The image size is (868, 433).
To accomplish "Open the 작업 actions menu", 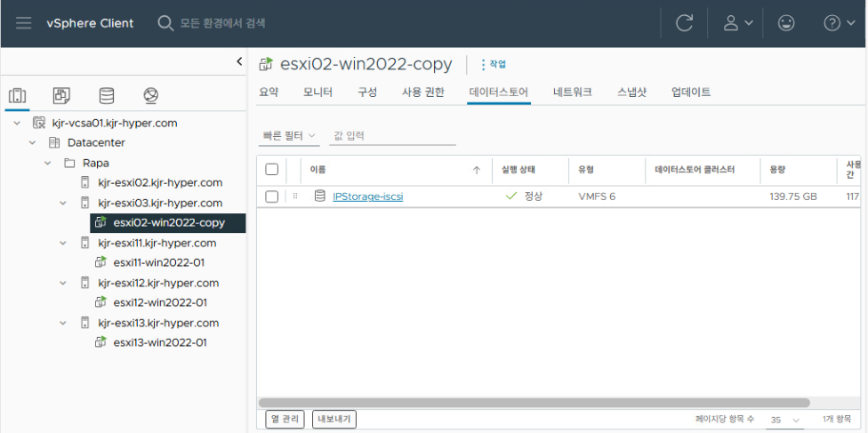I will (492, 64).
